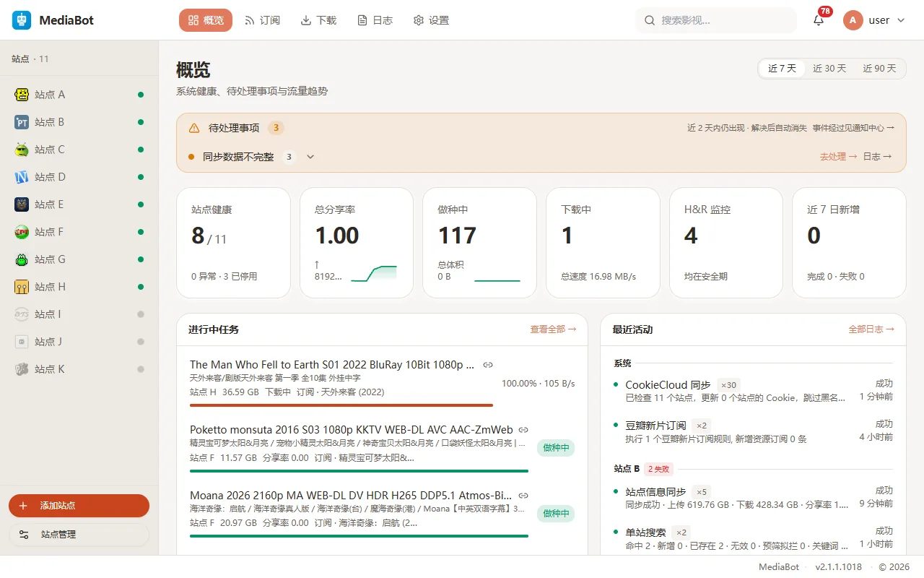Switch to 近 30 天 time range
The width and height of the screenshot is (924, 578).
(829, 69)
